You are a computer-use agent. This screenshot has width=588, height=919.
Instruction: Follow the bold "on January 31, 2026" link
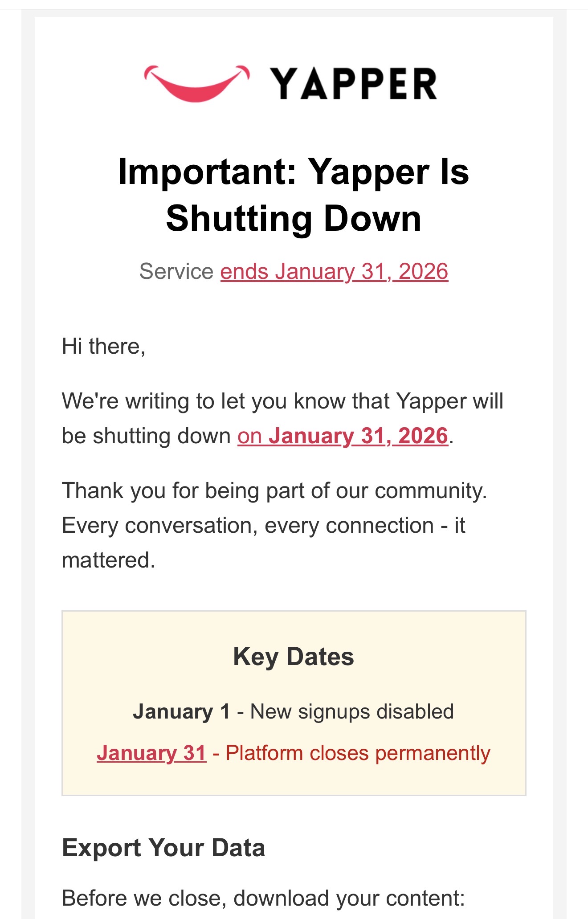click(x=343, y=436)
